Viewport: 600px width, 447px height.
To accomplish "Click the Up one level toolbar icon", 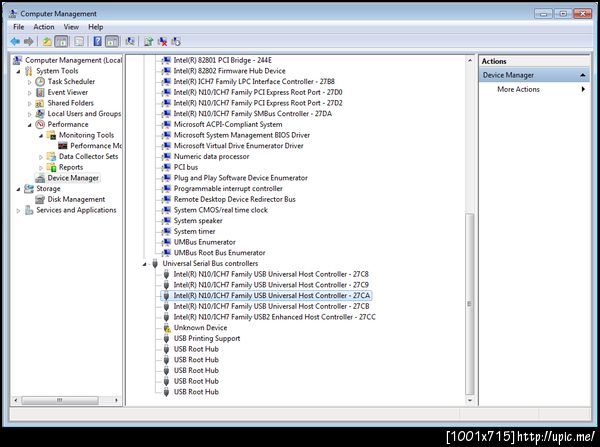I will click(x=47, y=41).
